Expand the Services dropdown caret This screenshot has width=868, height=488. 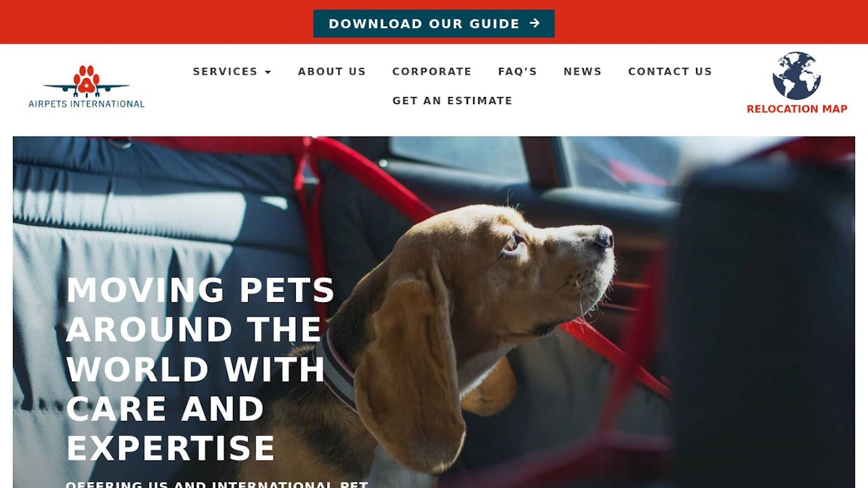coord(268,72)
